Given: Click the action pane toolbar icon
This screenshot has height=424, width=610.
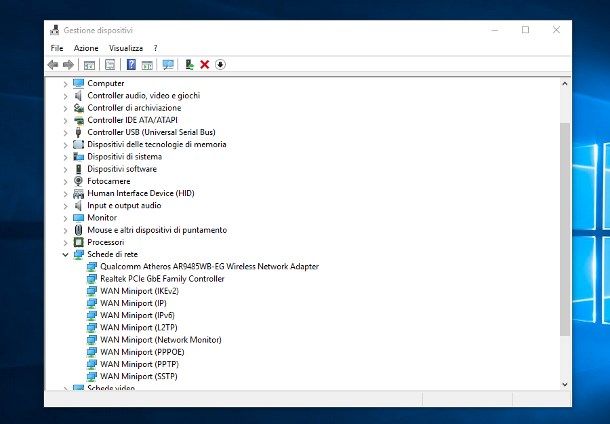Looking at the screenshot, I should coord(147,65).
